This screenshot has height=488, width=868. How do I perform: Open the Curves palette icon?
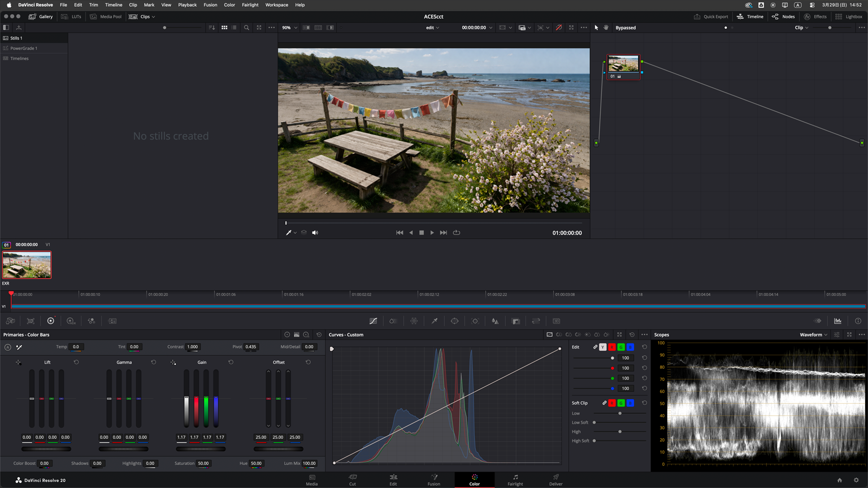(373, 321)
